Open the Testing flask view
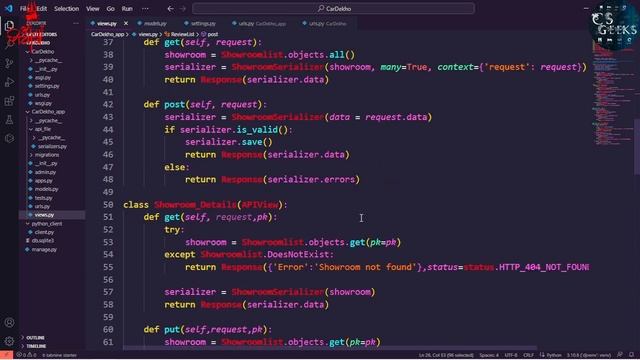This screenshot has height=360, width=640. (9, 120)
